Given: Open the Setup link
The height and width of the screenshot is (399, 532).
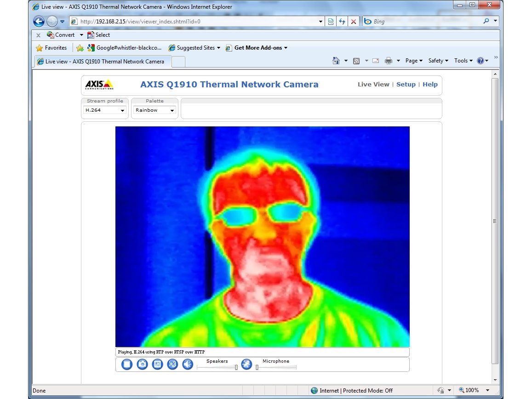Looking at the screenshot, I should [406, 85].
